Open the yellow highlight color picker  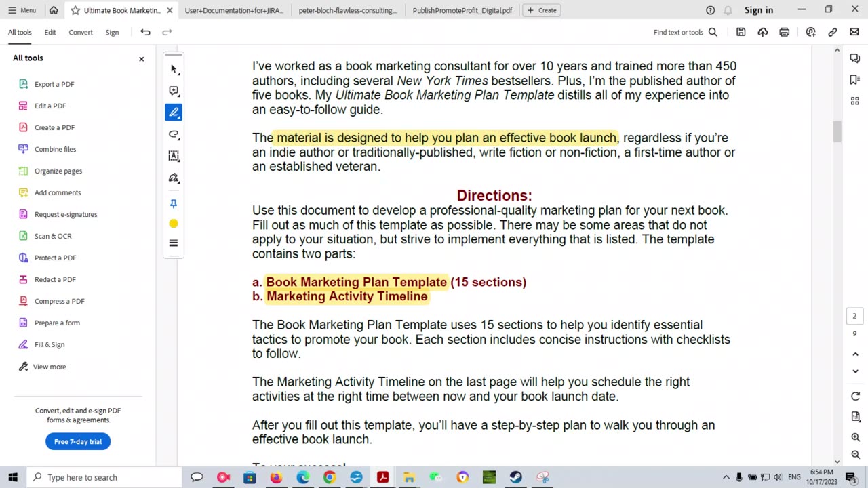pyautogui.click(x=174, y=224)
